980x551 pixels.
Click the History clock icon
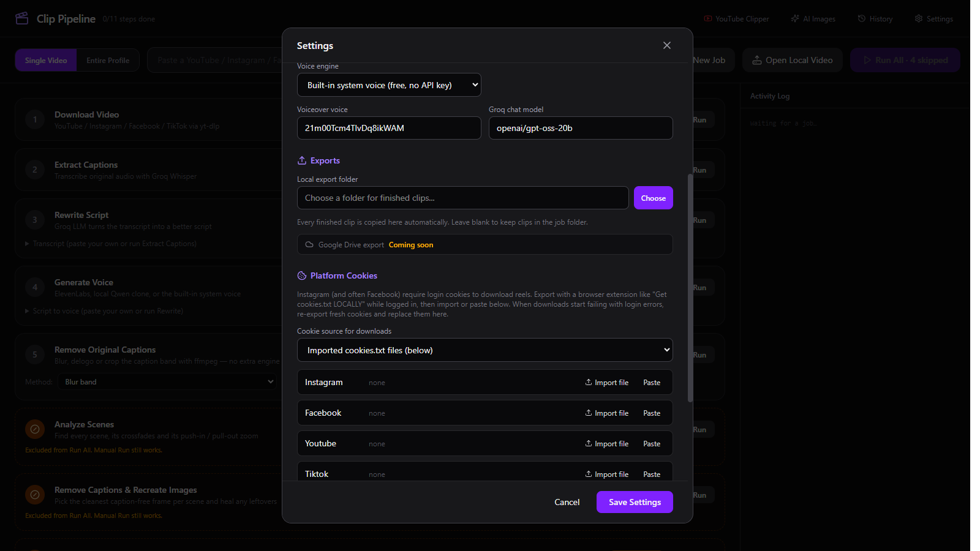(x=862, y=19)
